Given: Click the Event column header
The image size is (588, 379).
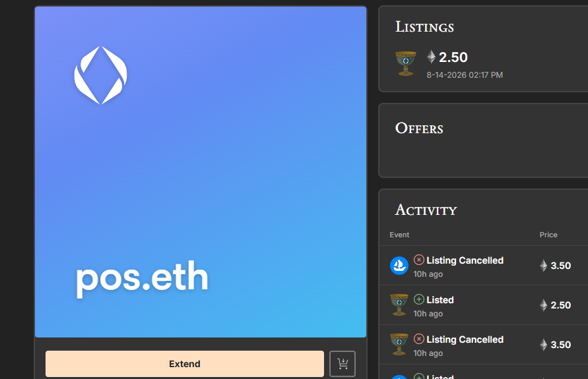Looking at the screenshot, I should click(x=399, y=235).
